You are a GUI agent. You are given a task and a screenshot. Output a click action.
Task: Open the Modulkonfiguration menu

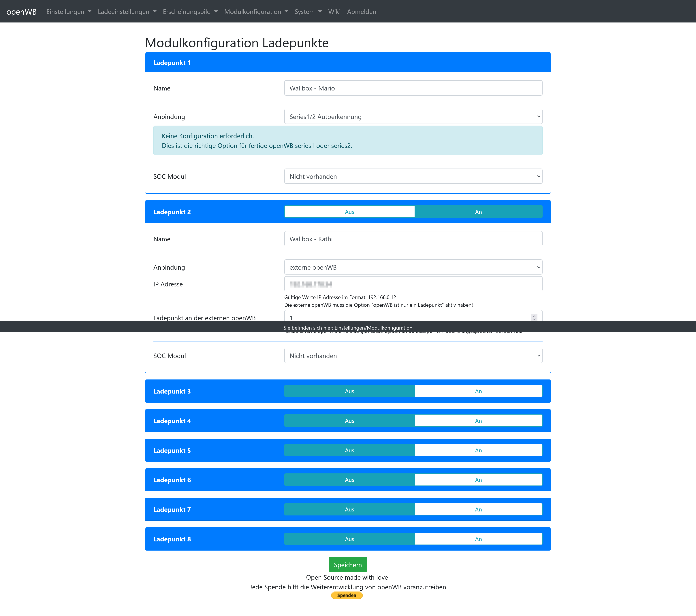pos(256,12)
